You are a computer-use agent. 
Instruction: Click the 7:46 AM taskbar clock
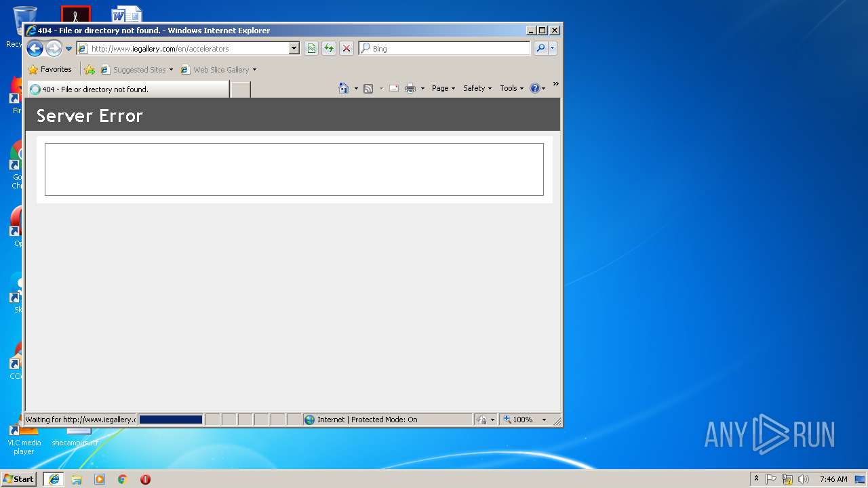coord(833,479)
